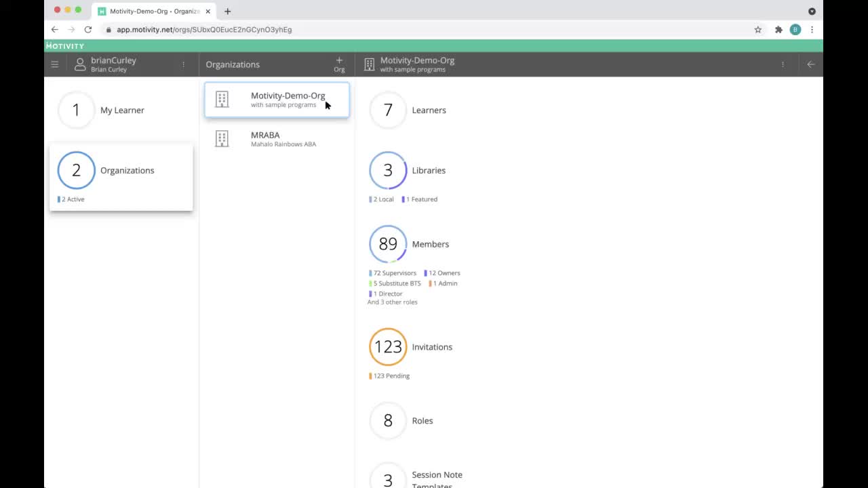The image size is (868, 488).
Task: Open a new browser tab
Action: click(x=228, y=12)
